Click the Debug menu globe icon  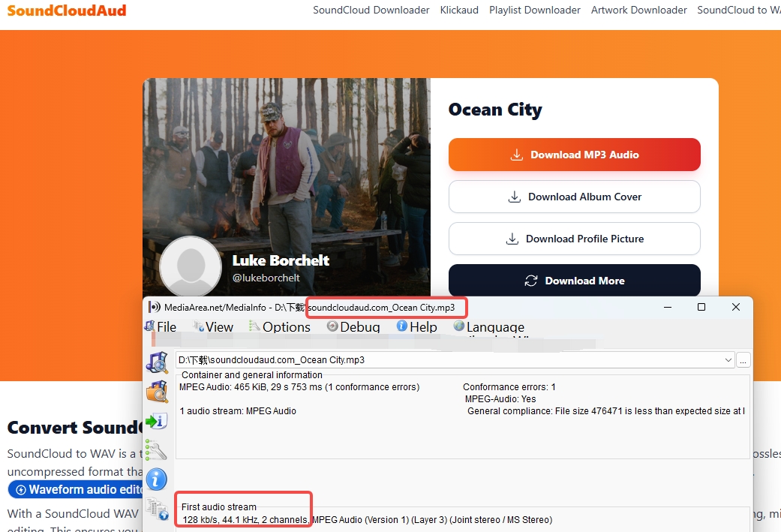331,326
